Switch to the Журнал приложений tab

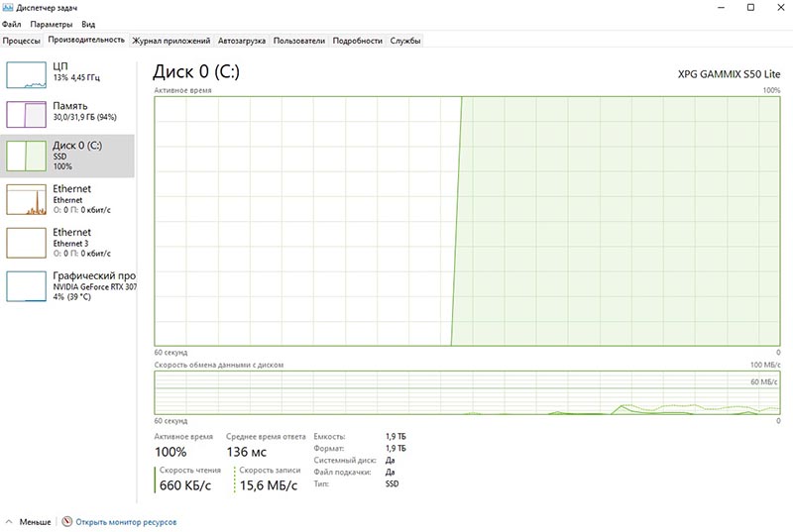171,41
